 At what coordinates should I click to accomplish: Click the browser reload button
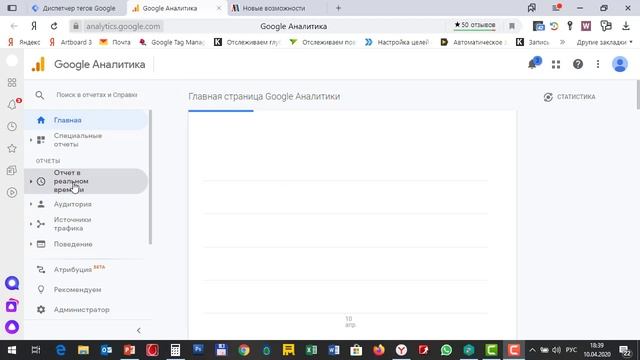point(54,26)
